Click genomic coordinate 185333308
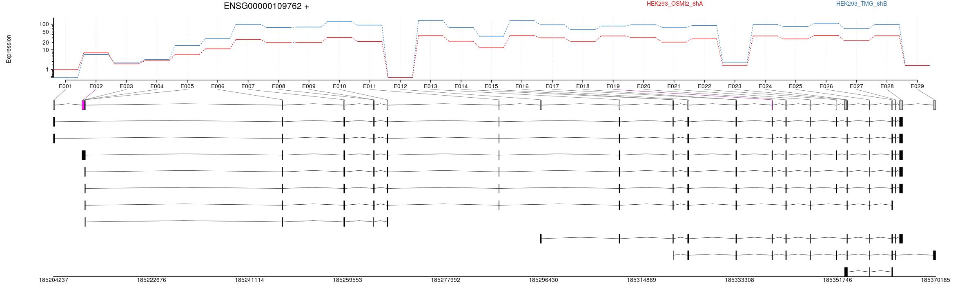The height and width of the screenshot is (286, 980). (739, 280)
